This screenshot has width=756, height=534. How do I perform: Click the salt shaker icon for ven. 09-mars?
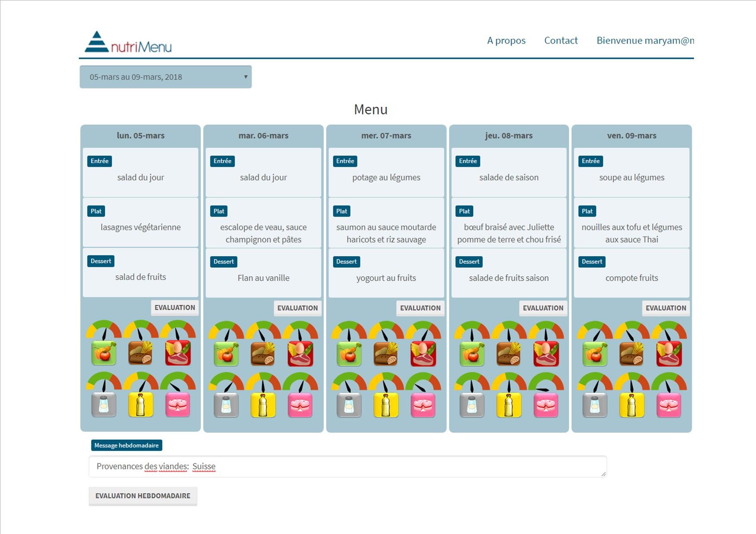pyautogui.click(x=595, y=405)
